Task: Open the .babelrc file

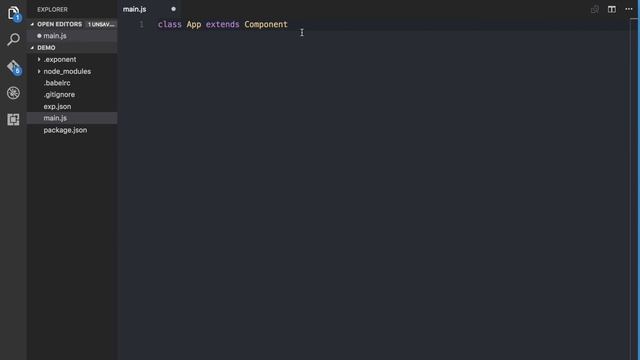Action: click(72, 83)
